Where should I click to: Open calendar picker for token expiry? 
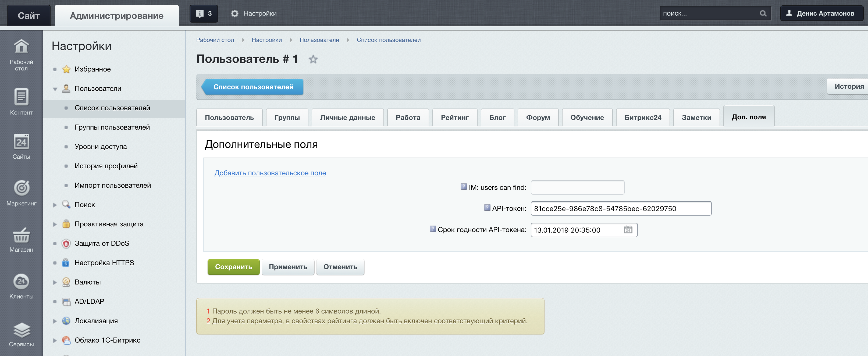tap(628, 230)
